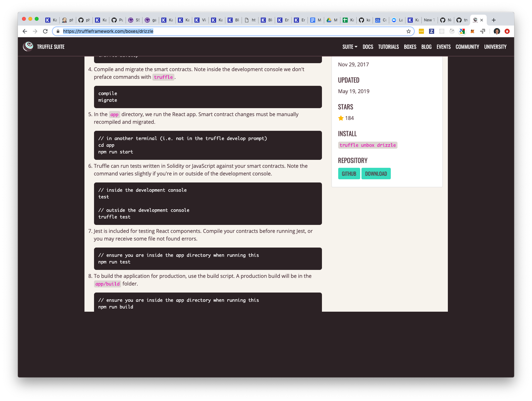Click the padlock site security indicator
Image resolution: width=532 pixels, height=401 pixels.
point(58,31)
